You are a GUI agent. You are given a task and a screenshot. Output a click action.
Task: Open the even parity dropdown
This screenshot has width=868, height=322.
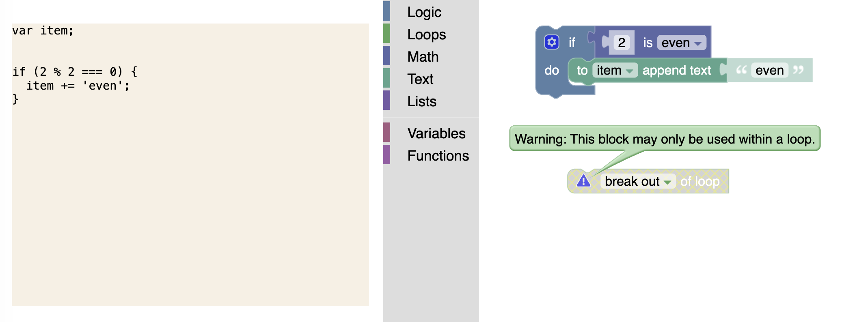[x=682, y=43]
